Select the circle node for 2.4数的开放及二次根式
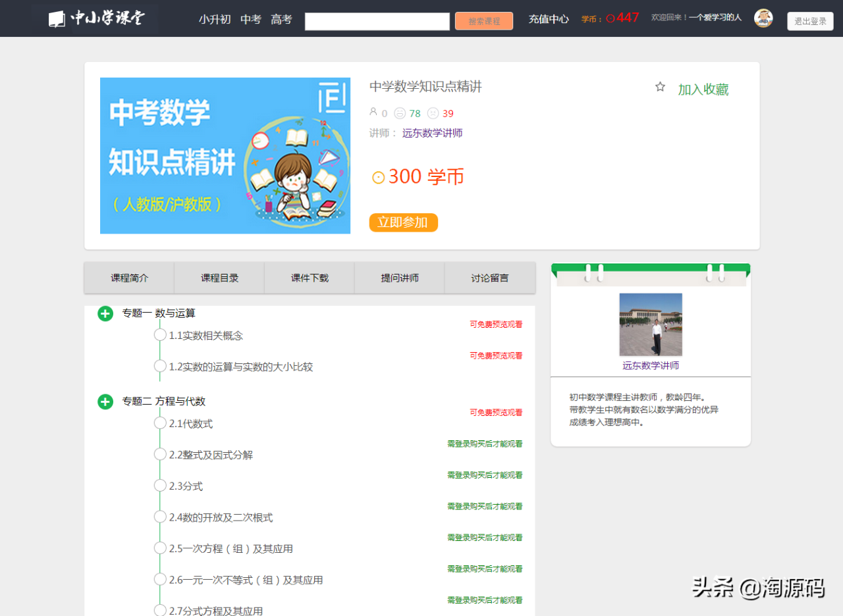843x616 pixels. 160,517
